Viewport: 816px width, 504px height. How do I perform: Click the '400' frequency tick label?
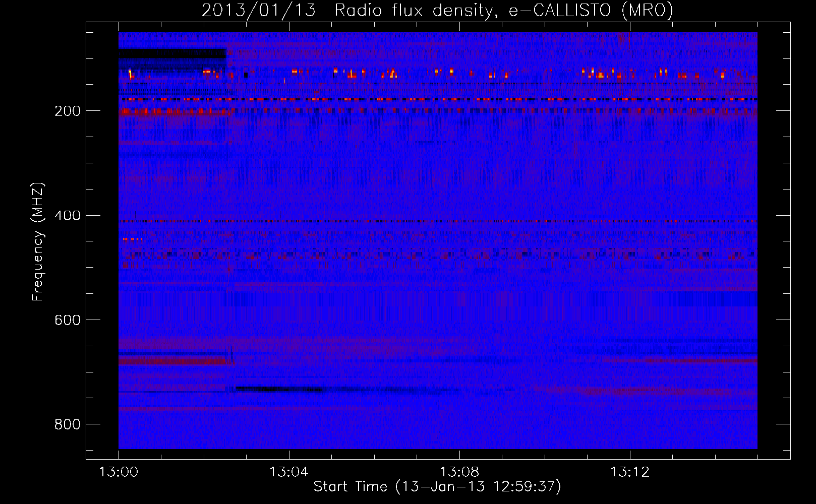pos(68,216)
